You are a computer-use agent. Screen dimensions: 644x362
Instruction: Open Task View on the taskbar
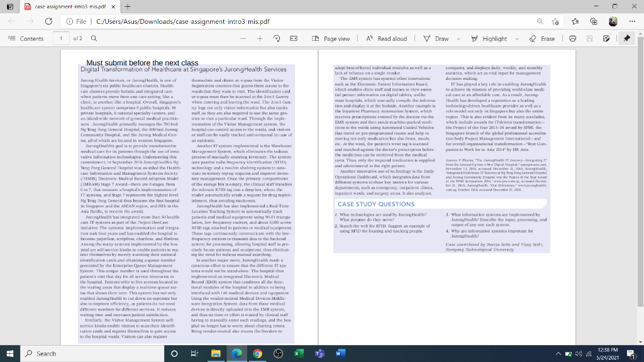click(195, 353)
